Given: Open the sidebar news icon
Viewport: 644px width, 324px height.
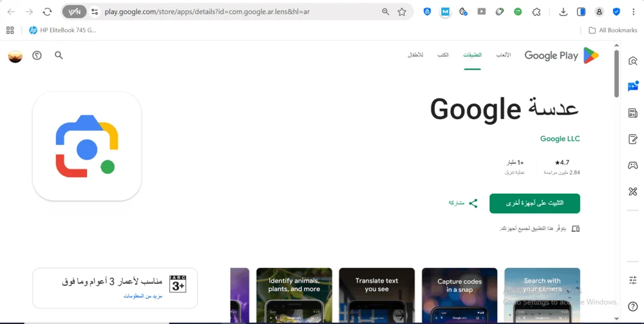Looking at the screenshot, I should point(633,113).
